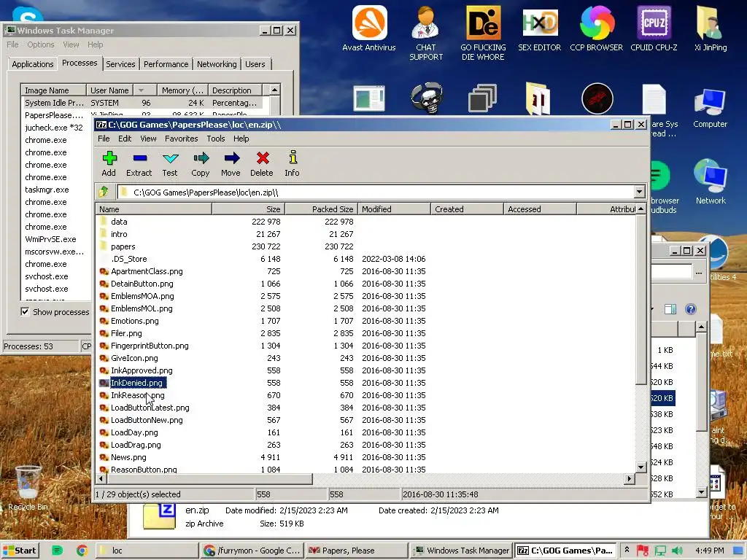
Task: Click the help icon in Explorer window
Action: tap(690, 309)
